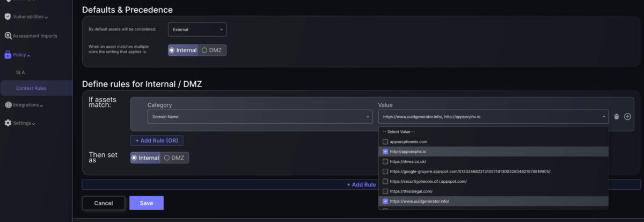This screenshot has width=644, height=222.
Task: Check the https://thisislegal.com/ checkbox
Action: click(x=385, y=191)
